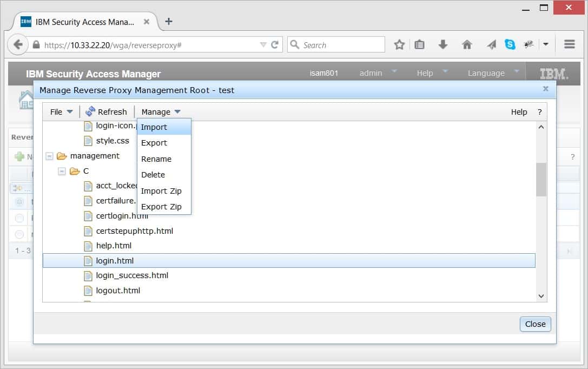This screenshot has width=588, height=369.
Task: Click the Close button in the dialog
Action: [535, 324]
